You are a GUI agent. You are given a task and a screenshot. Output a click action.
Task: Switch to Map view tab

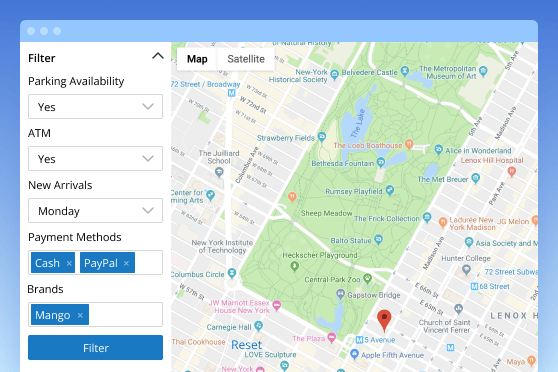(197, 59)
